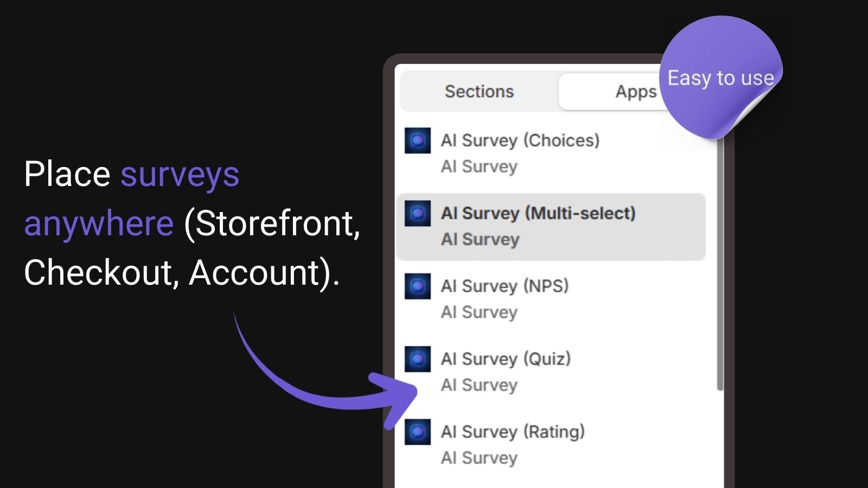
Task: Switch to the Sections tab
Action: coord(480,91)
